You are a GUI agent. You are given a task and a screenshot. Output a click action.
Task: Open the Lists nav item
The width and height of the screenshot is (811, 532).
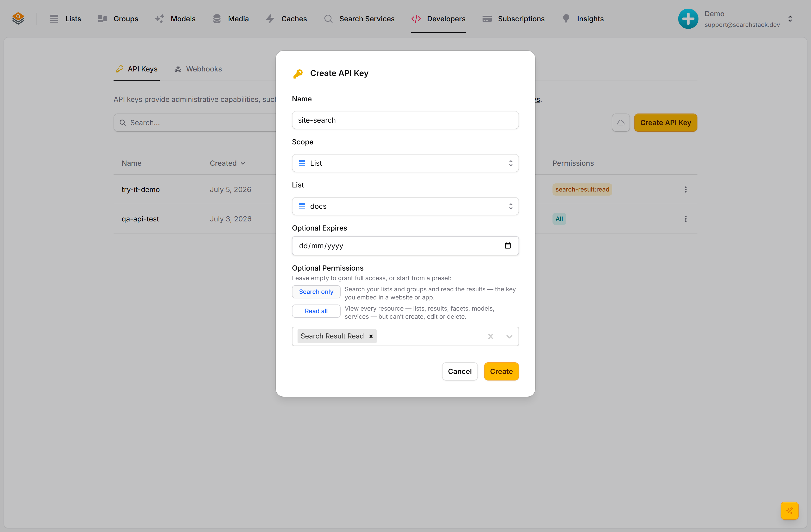(x=65, y=19)
